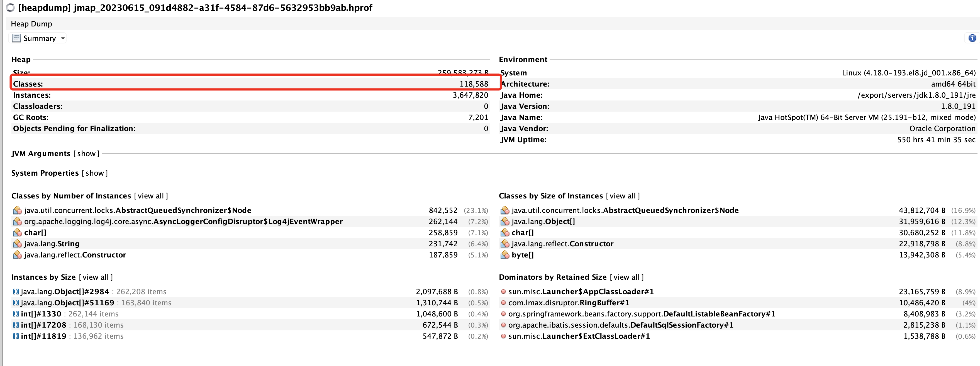This screenshot has height=366, width=980.
Task: Select the Heap Dump tab
Action: click(31, 24)
